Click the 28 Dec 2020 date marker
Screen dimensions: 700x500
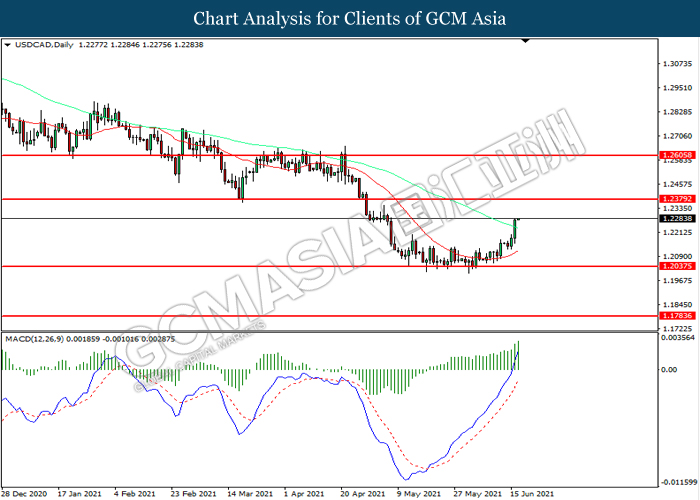tap(24, 494)
